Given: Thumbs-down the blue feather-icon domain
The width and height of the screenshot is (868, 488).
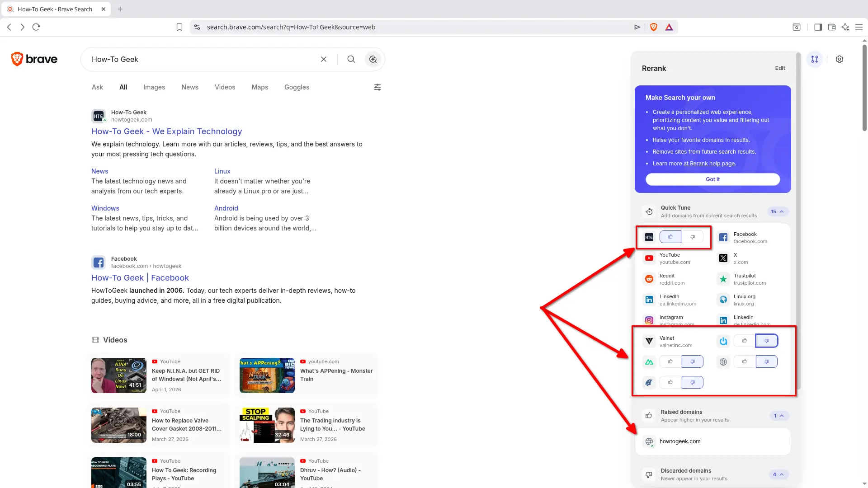Looking at the screenshot, I should (x=693, y=382).
